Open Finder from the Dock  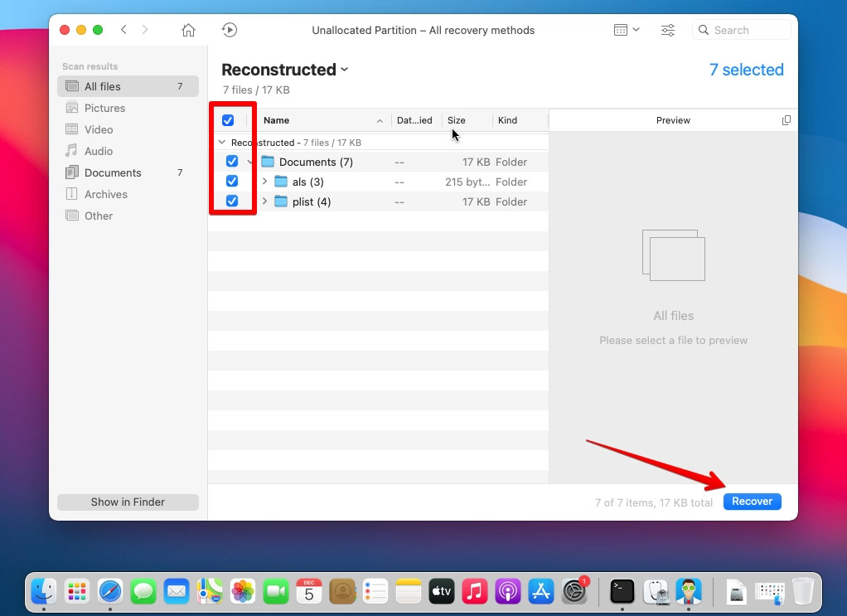pos(44,591)
